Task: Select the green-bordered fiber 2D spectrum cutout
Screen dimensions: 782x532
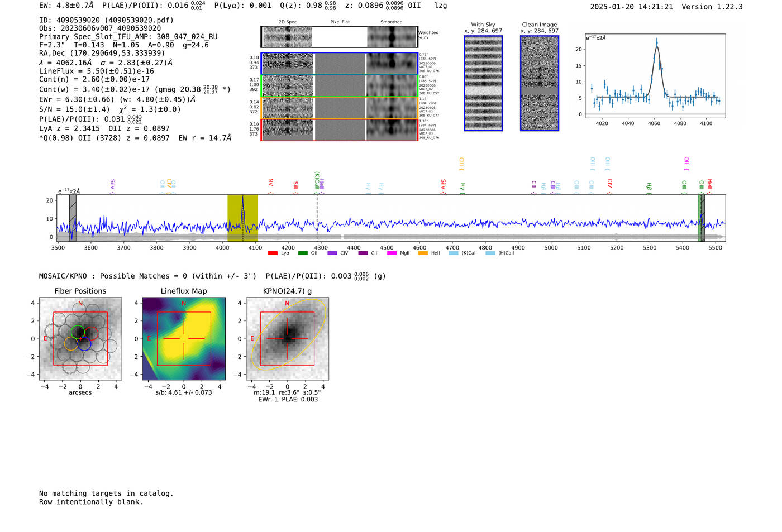Action: pos(339,86)
